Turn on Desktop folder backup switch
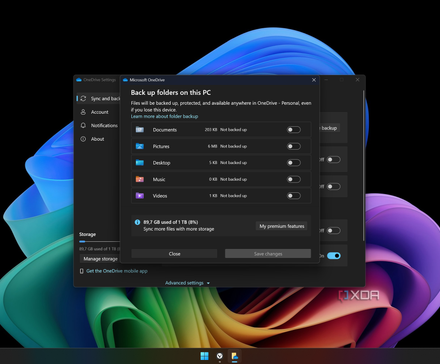The width and height of the screenshot is (440, 364). coord(294,163)
